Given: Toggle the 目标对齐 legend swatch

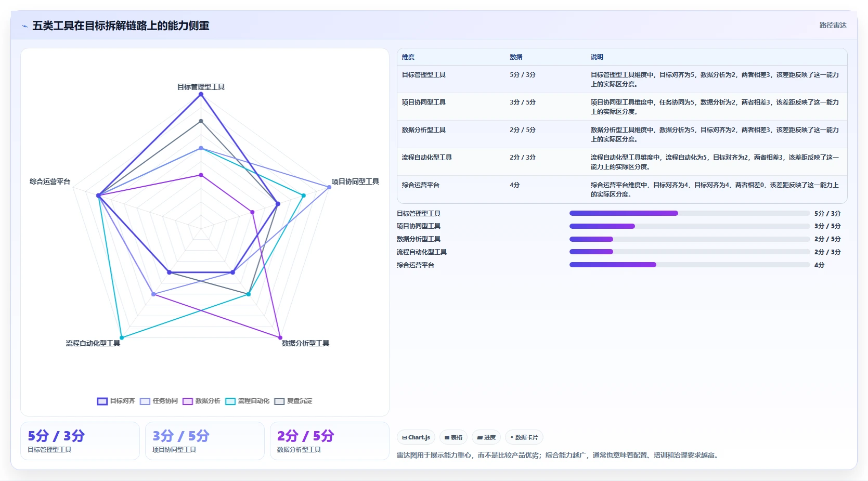Looking at the screenshot, I should point(102,401).
